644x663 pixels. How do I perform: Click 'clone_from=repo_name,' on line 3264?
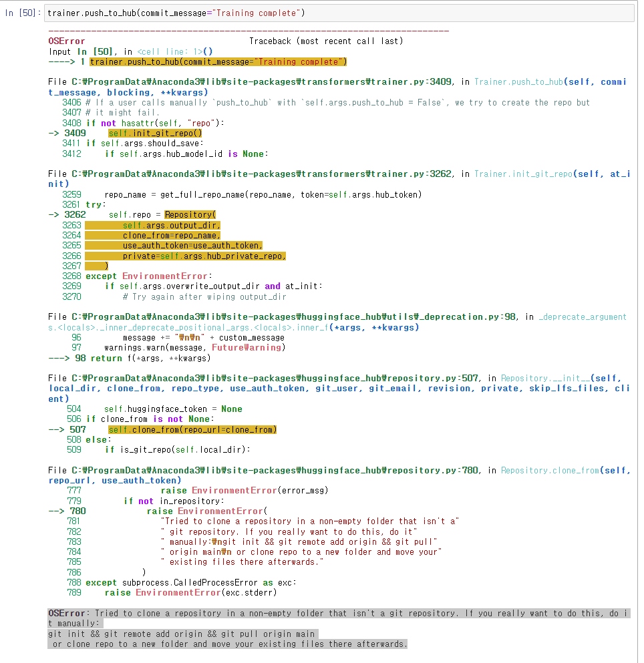172,236
